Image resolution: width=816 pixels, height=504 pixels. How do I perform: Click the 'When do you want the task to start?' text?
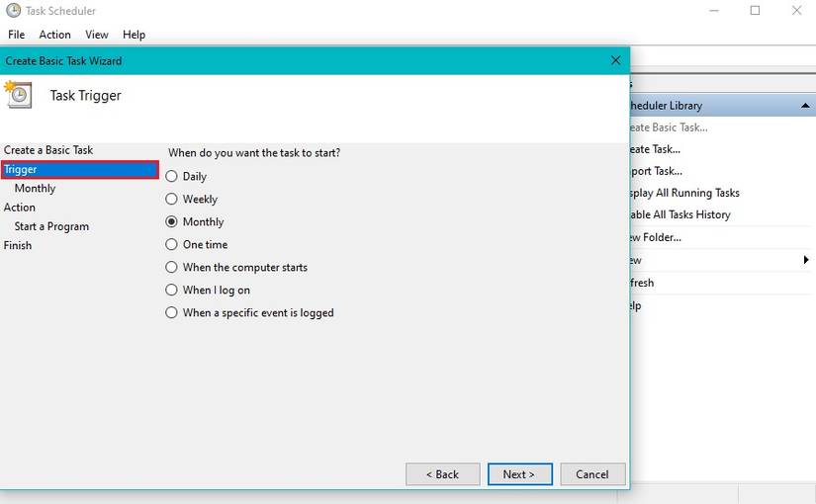(x=254, y=153)
